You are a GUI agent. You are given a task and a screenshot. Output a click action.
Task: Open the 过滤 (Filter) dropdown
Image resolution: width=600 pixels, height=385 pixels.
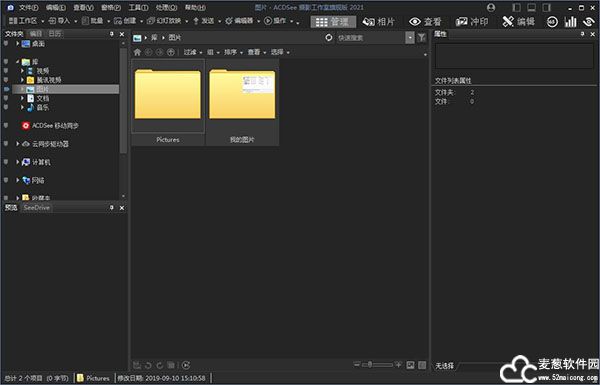point(193,52)
